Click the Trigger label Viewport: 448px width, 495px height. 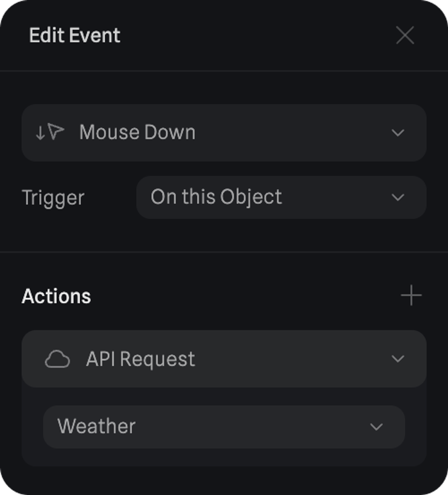tap(53, 198)
